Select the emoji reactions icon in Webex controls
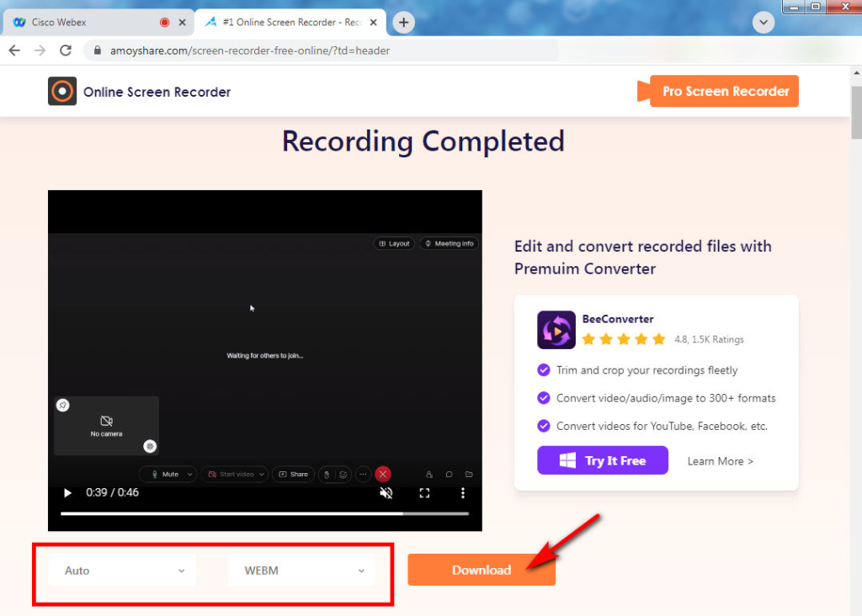The height and width of the screenshot is (616, 862). [343, 475]
